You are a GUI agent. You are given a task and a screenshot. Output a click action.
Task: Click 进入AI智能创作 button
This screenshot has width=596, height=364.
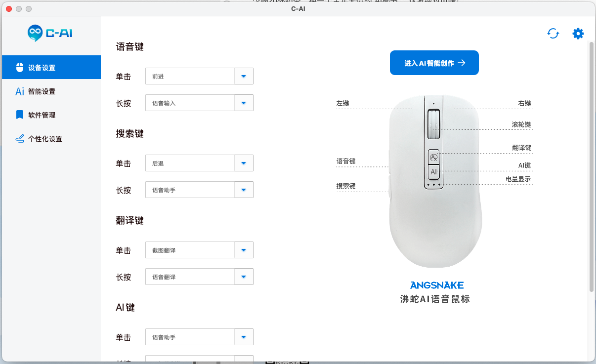pos(434,63)
